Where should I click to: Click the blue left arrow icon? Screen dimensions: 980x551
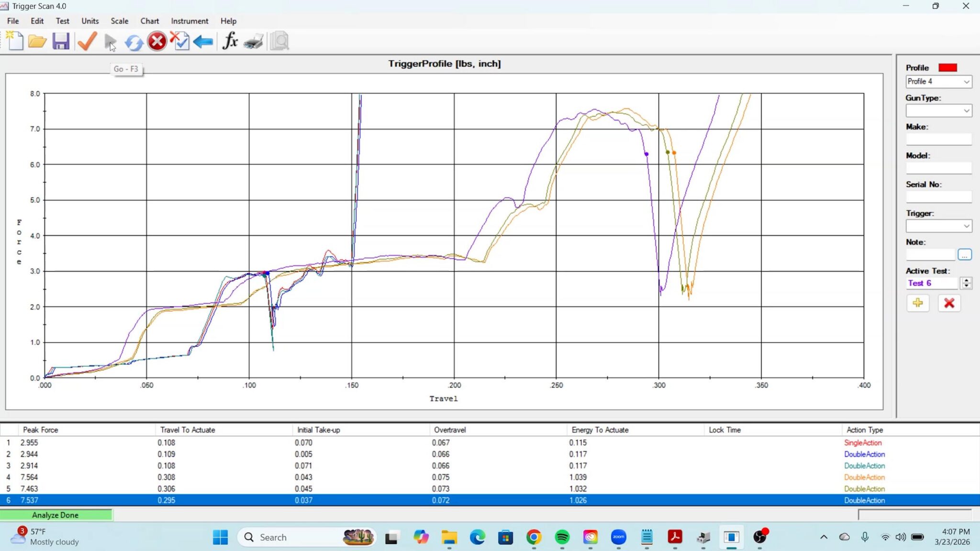(203, 42)
